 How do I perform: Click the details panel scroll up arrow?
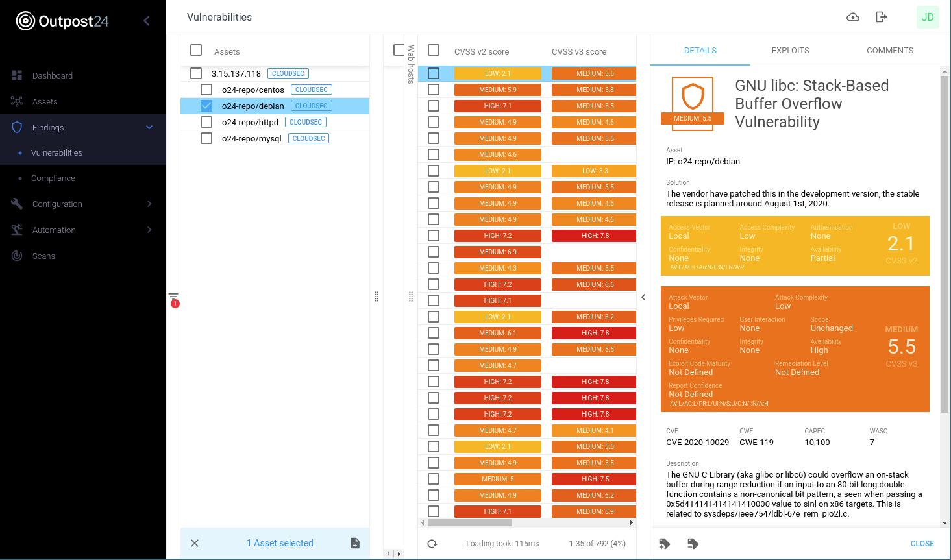[945, 70]
